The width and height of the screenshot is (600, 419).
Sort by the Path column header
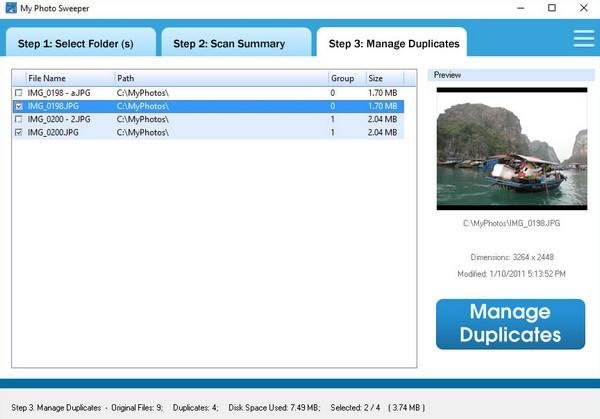(x=220, y=78)
